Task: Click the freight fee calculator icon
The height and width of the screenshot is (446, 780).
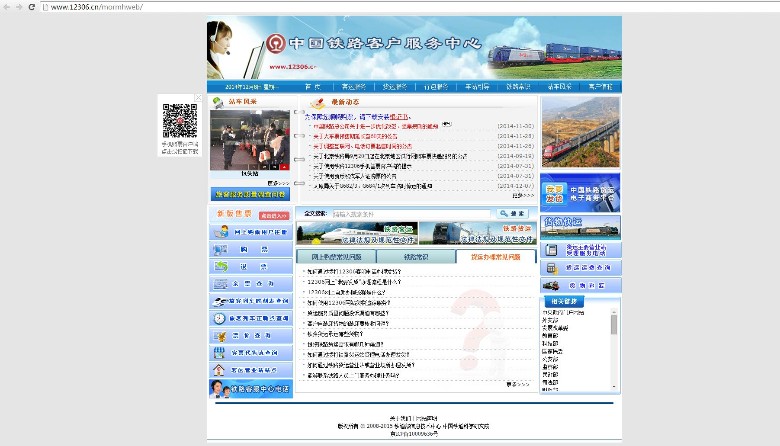Action: click(551, 268)
